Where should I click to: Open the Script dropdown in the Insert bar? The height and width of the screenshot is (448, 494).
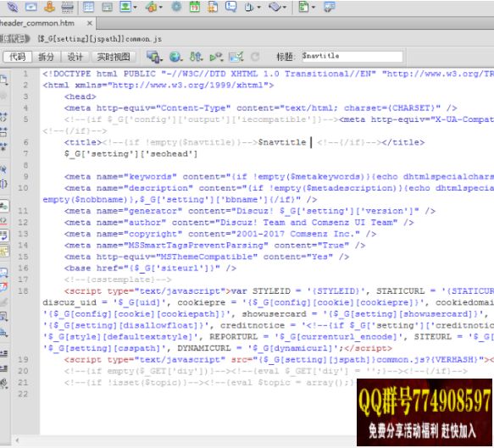tap(277, 6)
